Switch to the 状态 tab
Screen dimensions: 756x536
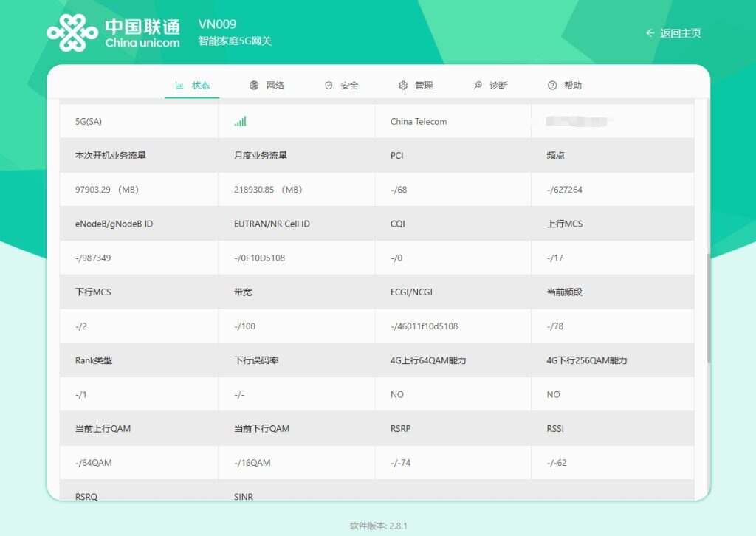tap(201, 86)
